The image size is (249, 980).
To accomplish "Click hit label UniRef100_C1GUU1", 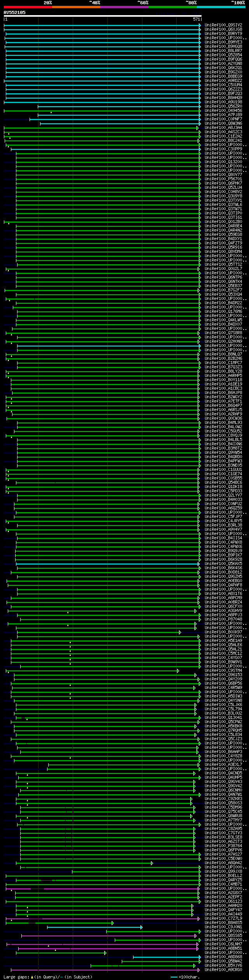I will point(223,469).
